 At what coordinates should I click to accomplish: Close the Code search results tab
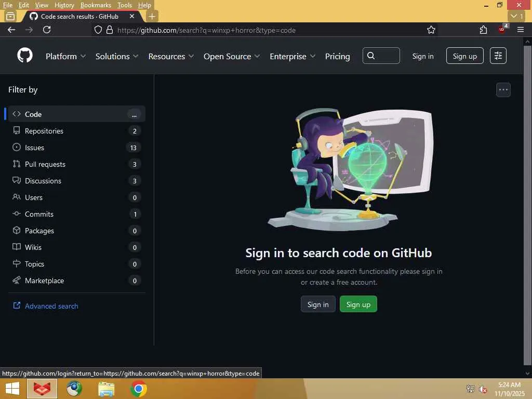[x=132, y=16]
